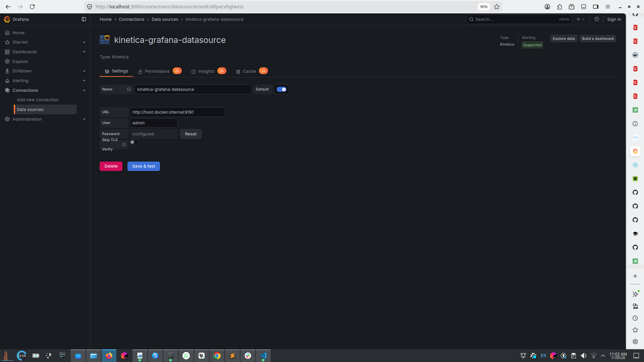644x362 pixels.
Task: Switch to the Insights tab
Action: click(x=203, y=71)
